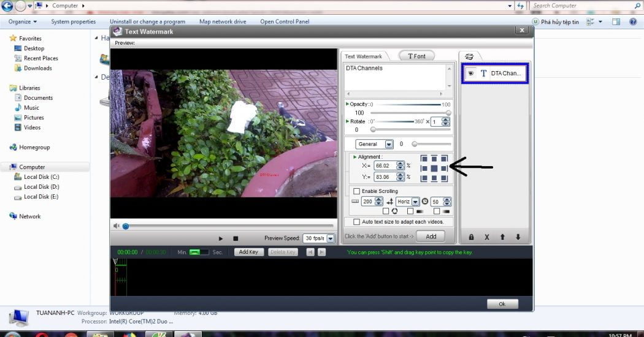Move watermark layer down with arrow
The height and width of the screenshot is (337, 644).
[x=518, y=237]
